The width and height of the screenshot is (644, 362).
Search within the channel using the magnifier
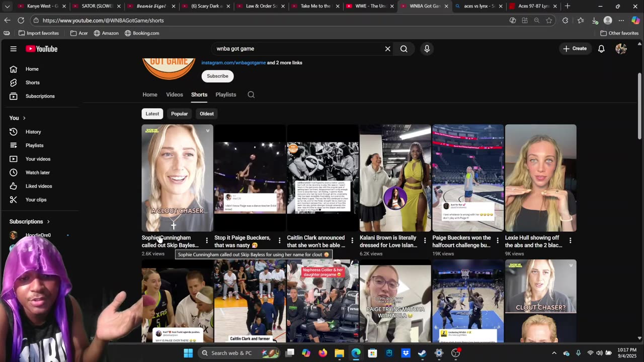pyautogui.click(x=251, y=95)
